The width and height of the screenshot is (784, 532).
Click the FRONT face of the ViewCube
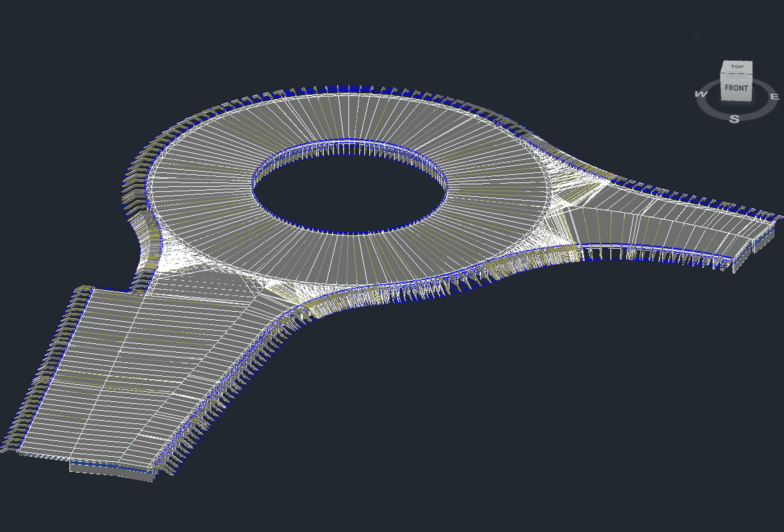click(x=736, y=89)
